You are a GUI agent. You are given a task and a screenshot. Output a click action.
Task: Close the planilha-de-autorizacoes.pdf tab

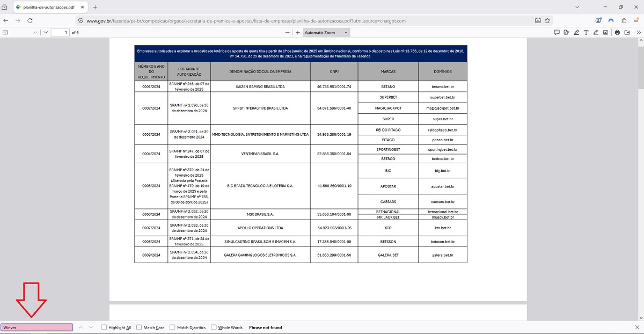coord(81,7)
